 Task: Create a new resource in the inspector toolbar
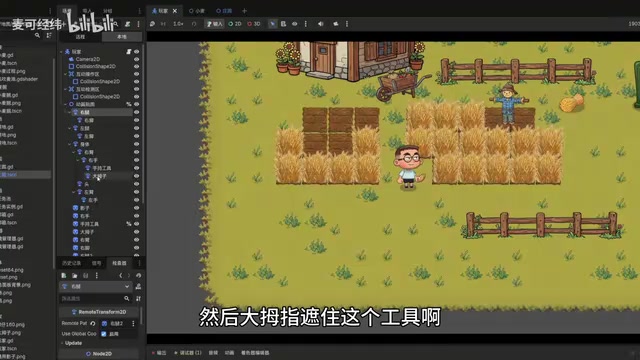click(64, 276)
